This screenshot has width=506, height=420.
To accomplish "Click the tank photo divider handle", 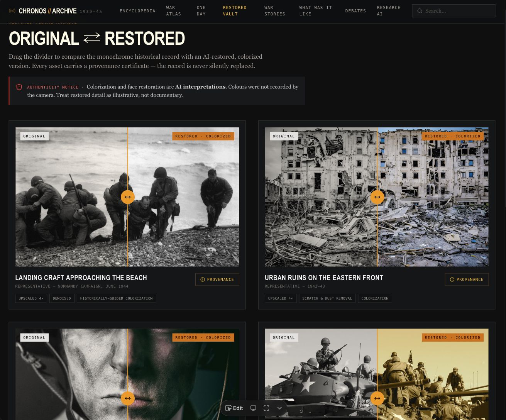I will tap(377, 398).
